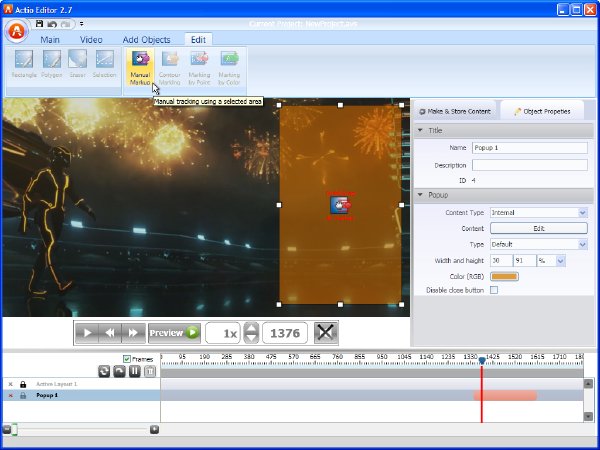Collapse the Popup section
Screen dimensions: 600x450
click(420, 195)
